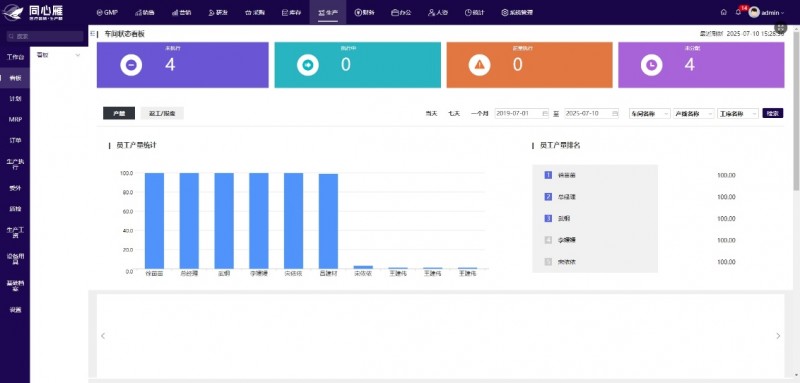This screenshot has height=383, width=800.
Task: Click the start date field 2019-07-01
Action: [522, 113]
